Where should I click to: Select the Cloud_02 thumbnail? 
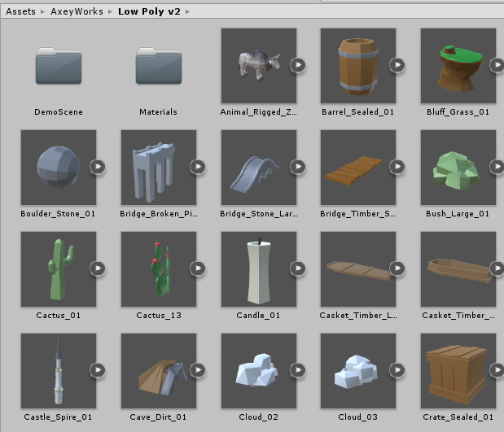[x=259, y=371]
